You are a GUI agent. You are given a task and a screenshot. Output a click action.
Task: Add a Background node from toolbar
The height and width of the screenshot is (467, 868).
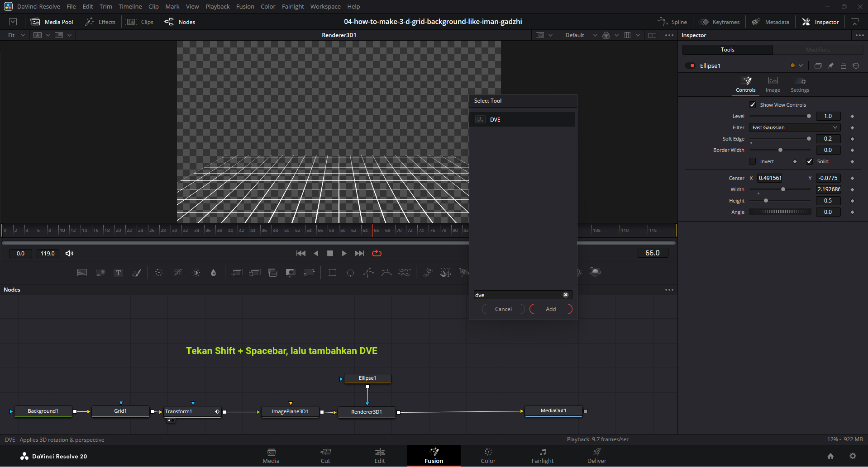tap(82, 273)
